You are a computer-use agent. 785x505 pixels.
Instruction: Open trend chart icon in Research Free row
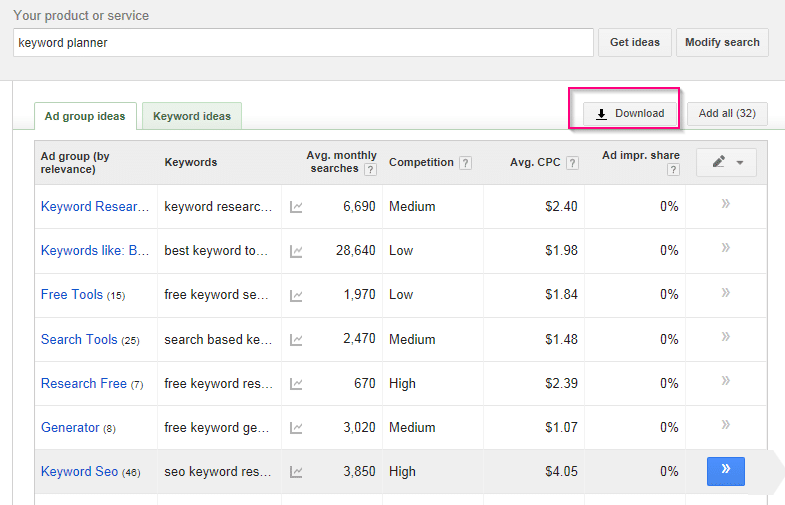296,384
